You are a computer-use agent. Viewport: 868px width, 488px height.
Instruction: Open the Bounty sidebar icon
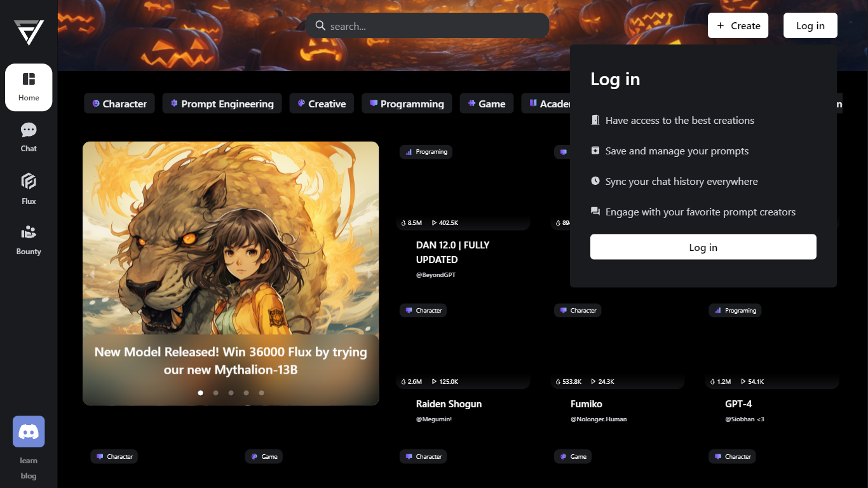click(29, 240)
